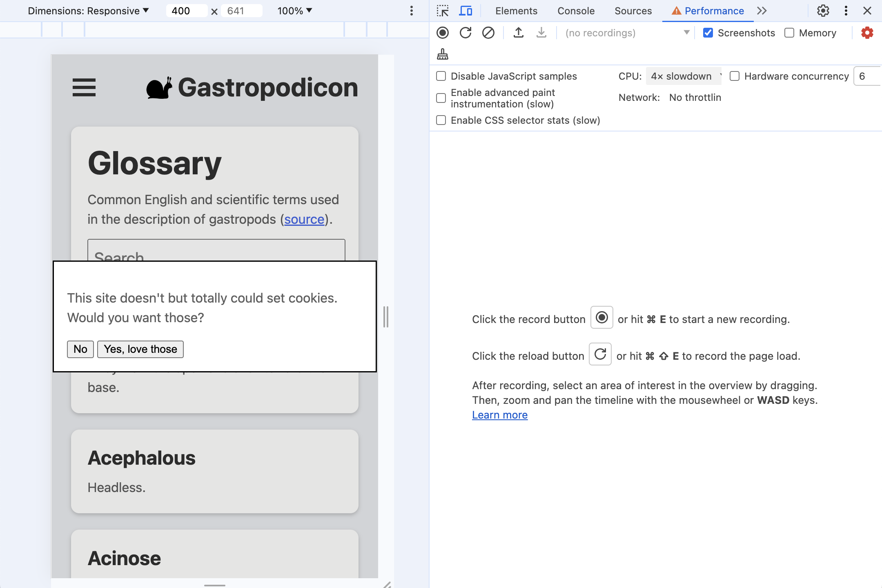Switch to the Console tab
Screen dimensions: 882x588
coord(575,11)
